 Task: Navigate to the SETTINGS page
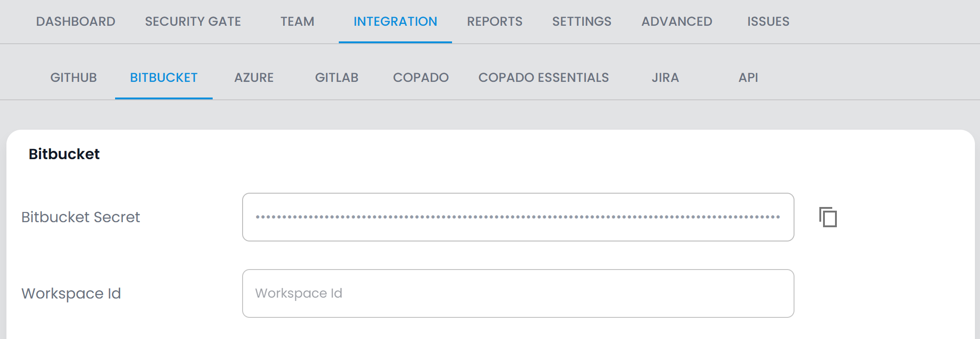tap(581, 21)
